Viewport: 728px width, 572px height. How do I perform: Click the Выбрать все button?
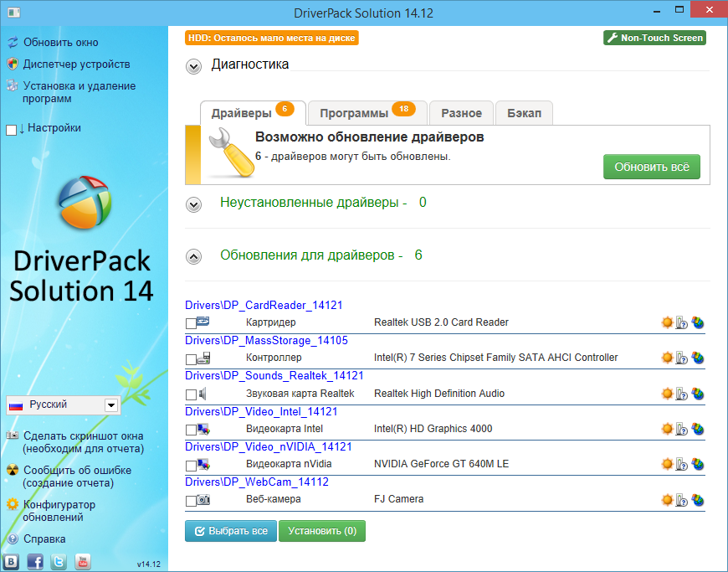(x=231, y=531)
